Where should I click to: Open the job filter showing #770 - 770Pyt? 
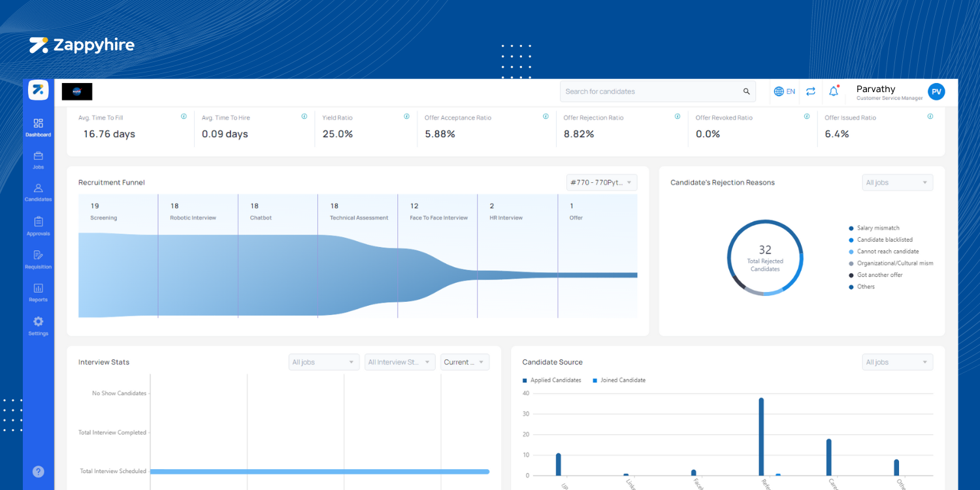(x=601, y=182)
